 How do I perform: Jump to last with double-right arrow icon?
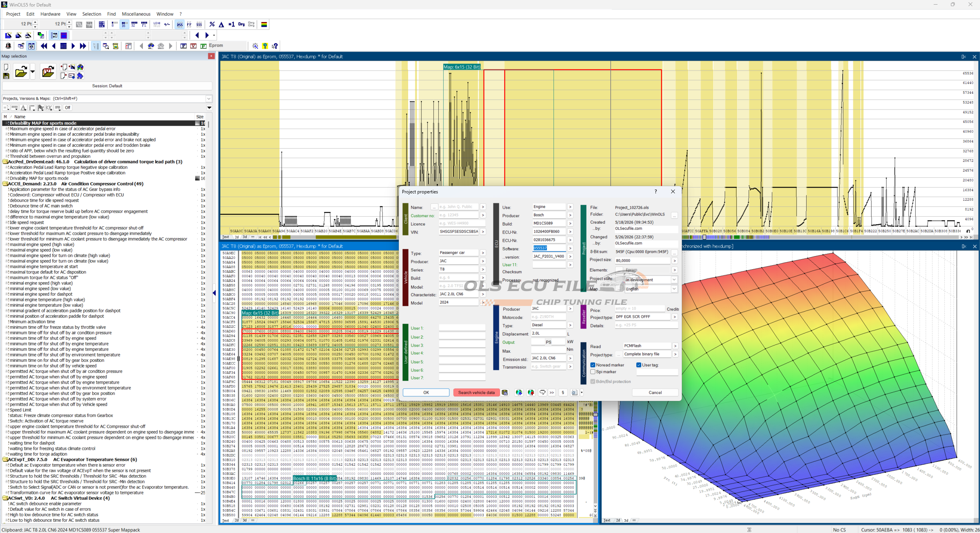83,46
